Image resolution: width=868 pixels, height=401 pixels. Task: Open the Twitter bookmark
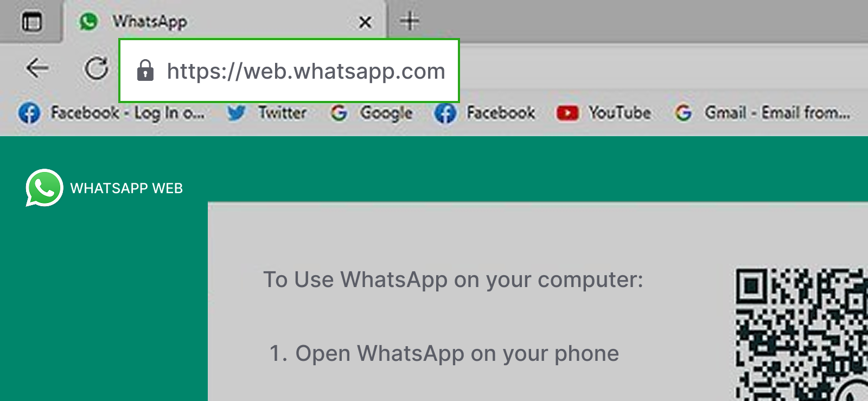pos(267,113)
